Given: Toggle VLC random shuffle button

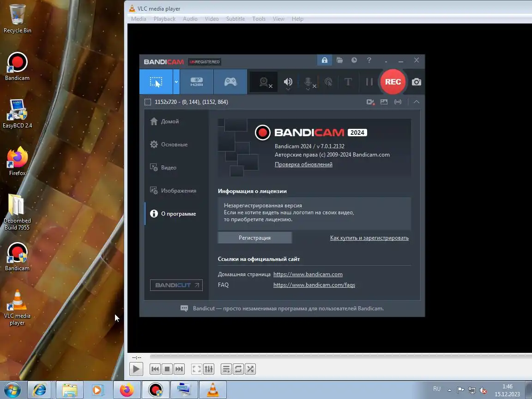Looking at the screenshot, I should click(250, 369).
